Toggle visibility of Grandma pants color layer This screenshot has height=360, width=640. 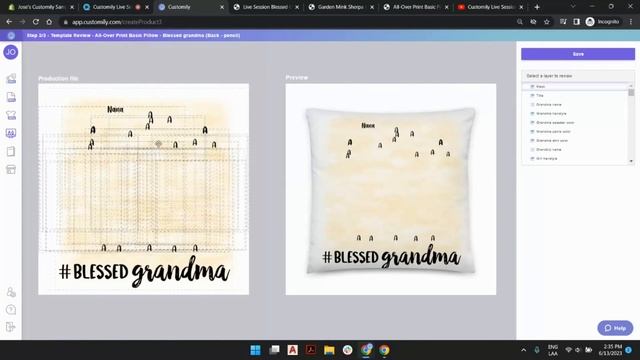(x=532, y=131)
